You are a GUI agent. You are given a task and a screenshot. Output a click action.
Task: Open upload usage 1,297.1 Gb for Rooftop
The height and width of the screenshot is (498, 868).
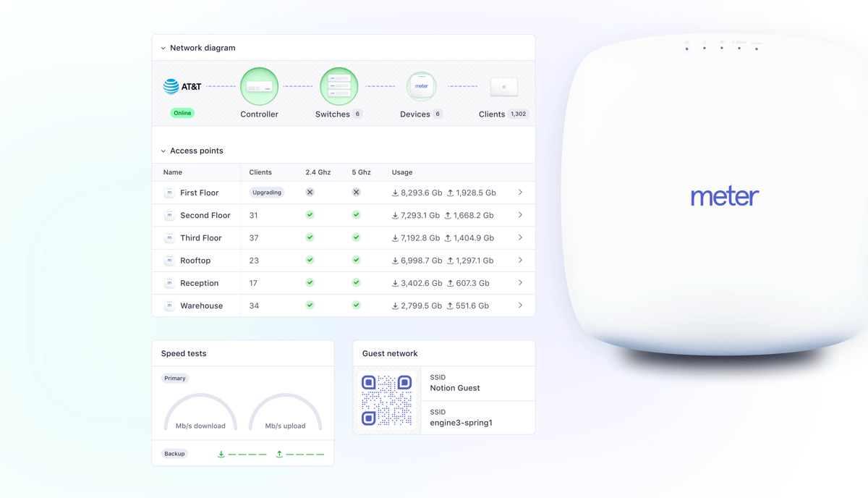(x=470, y=260)
